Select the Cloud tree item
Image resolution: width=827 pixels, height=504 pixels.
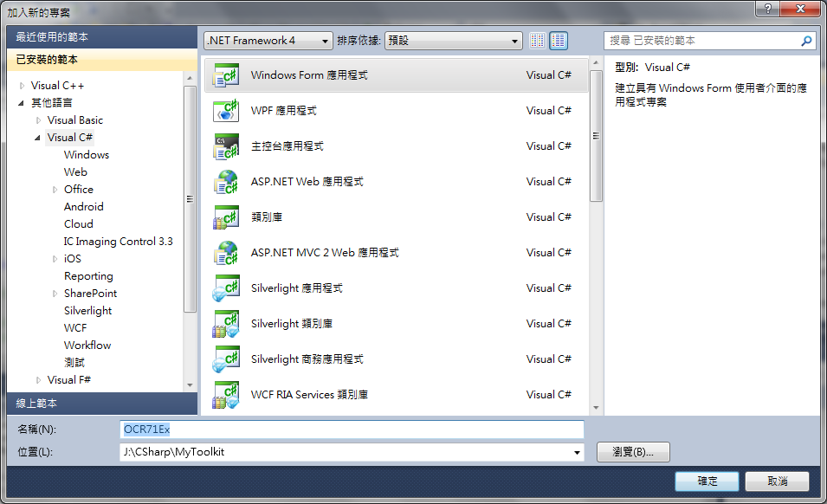[x=79, y=224]
